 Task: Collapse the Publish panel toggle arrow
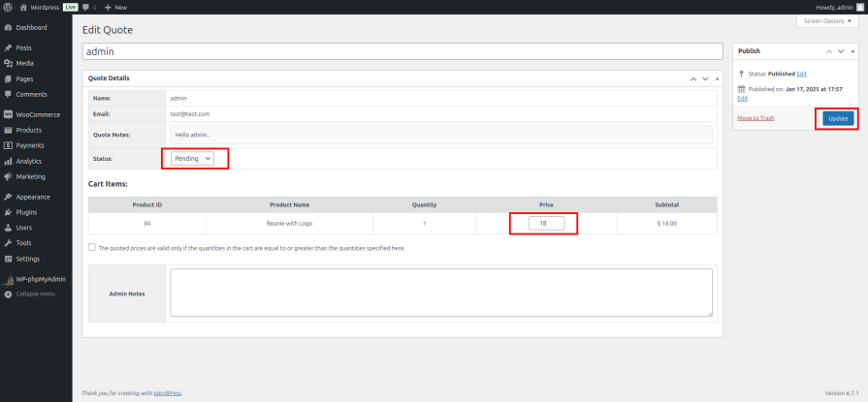tap(853, 51)
